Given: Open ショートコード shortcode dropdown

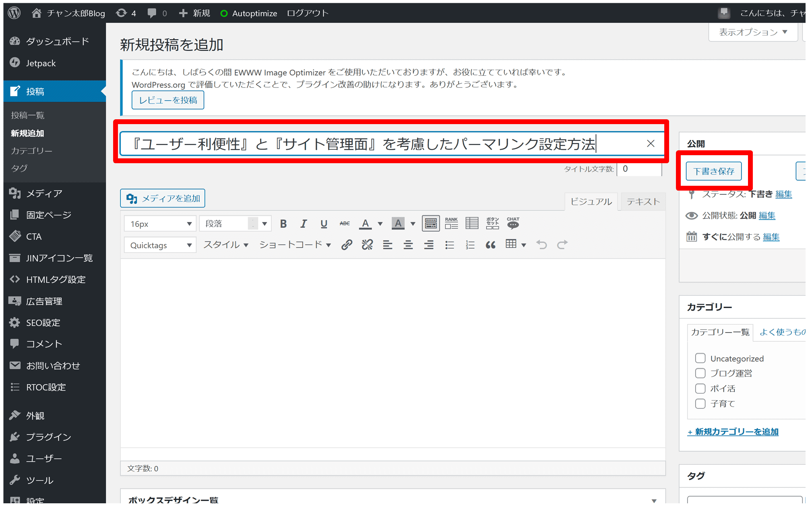Looking at the screenshot, I should (x=295, y=245).
